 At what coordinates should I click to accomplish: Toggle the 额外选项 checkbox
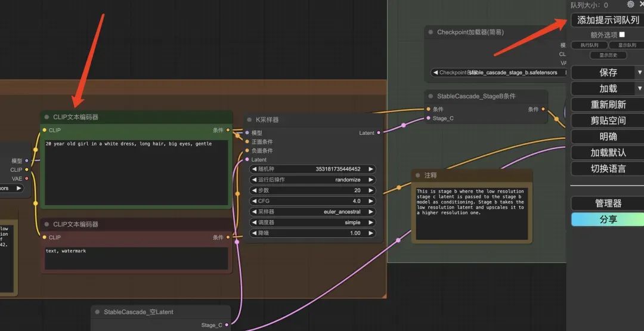pyautogui.click(x=622, y=35)
